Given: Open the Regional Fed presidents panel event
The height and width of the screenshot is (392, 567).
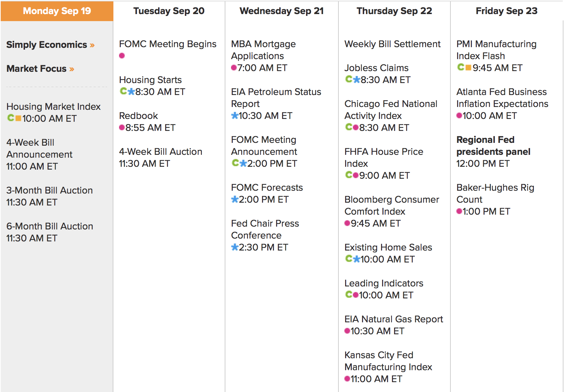Looking at the screenshot, I should (x=493, y=146).
